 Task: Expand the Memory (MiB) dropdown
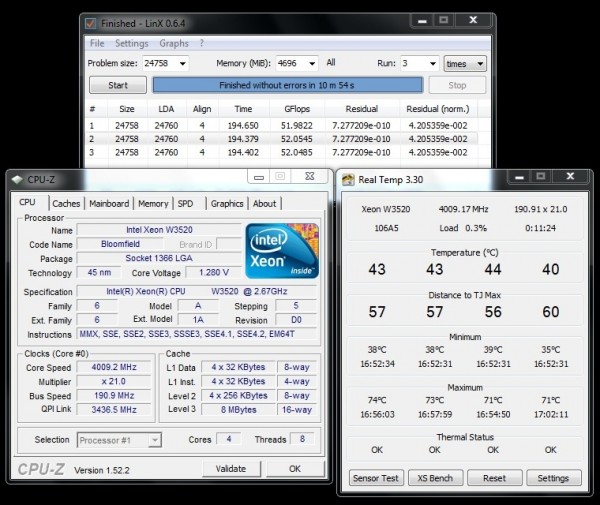pyautogui.click(x=312, y=64)
